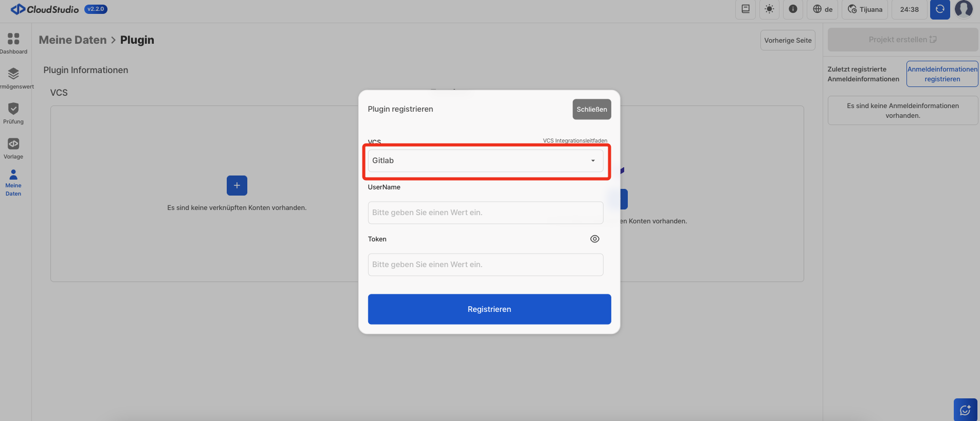
Task: Click the Token input field
Action: [x=485, y=265]
